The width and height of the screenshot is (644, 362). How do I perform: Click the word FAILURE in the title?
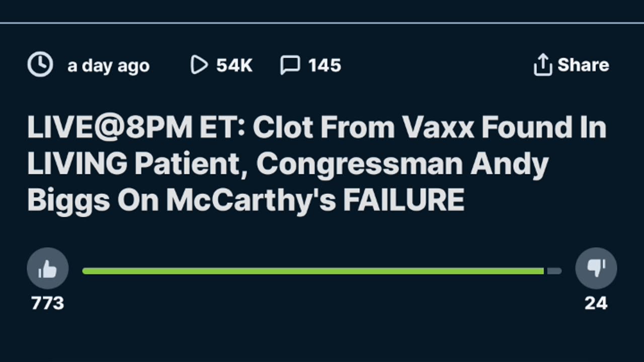pos(404,201)
